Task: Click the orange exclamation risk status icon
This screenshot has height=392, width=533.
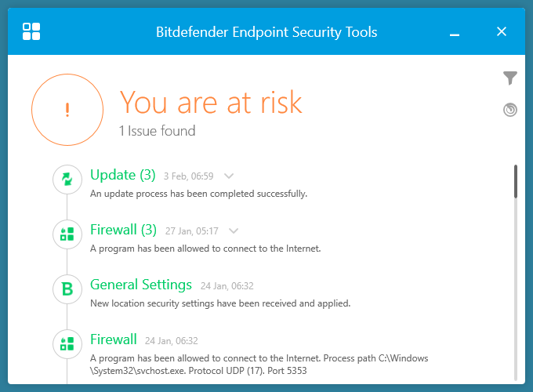Action: coord(67,111)
